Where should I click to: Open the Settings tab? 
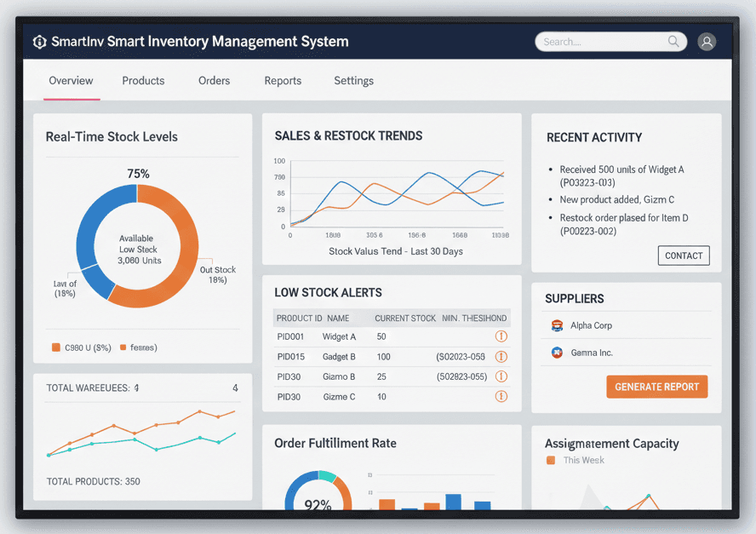(353, 80)
